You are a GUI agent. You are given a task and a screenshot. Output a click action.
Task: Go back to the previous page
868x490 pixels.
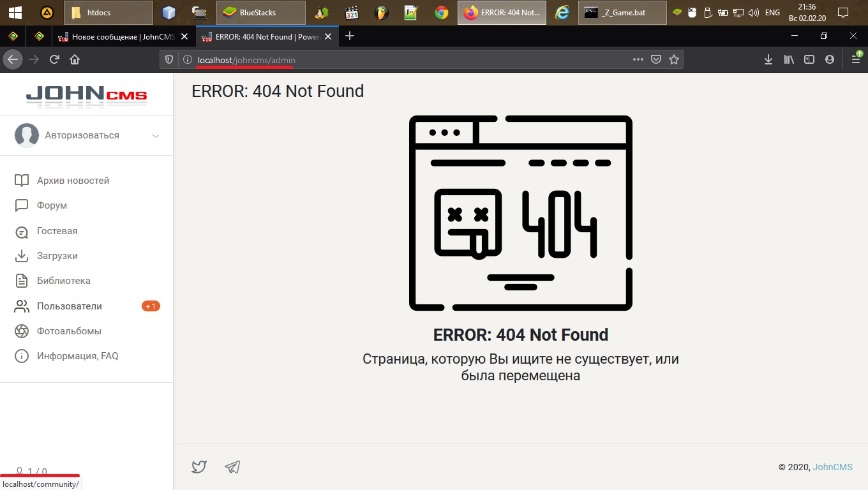[13, 59]
